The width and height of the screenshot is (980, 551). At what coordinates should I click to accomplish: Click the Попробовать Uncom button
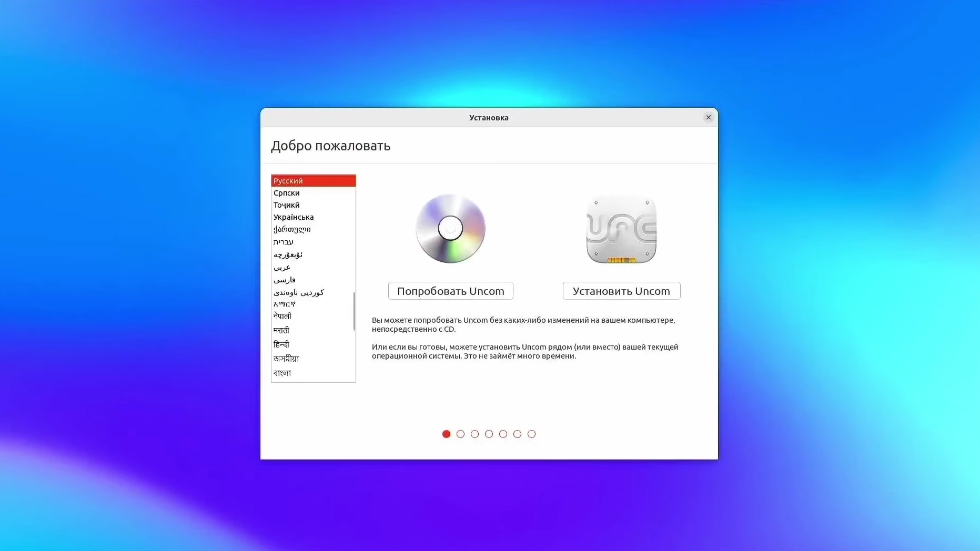[451, 291]
